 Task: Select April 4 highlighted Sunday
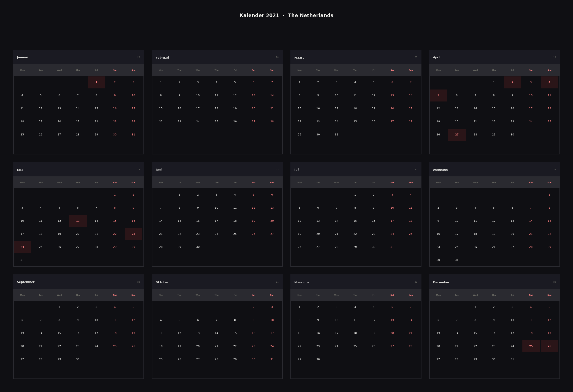tap(549, 82)
